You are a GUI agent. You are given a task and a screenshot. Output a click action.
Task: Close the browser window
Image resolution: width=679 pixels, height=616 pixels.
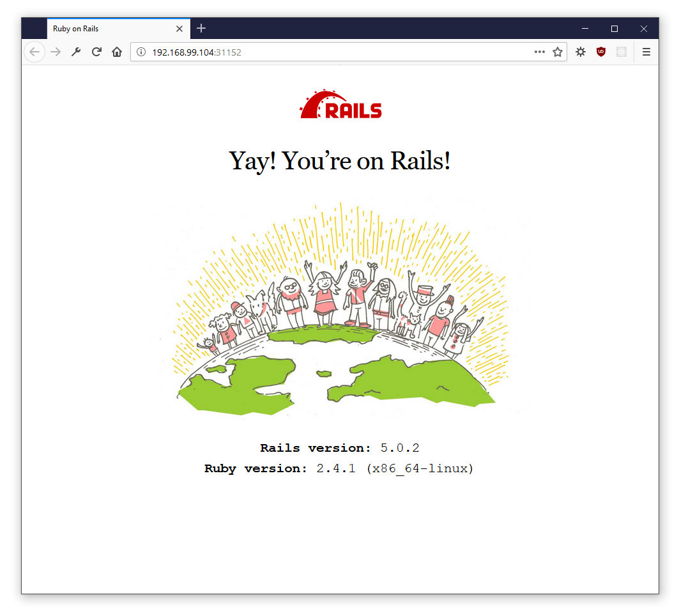644,29
